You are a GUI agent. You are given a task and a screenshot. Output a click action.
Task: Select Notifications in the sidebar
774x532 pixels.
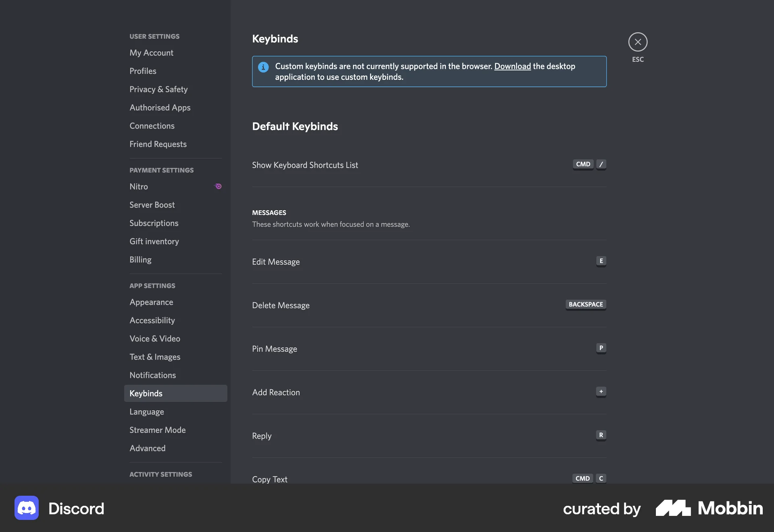coord(152,375)
